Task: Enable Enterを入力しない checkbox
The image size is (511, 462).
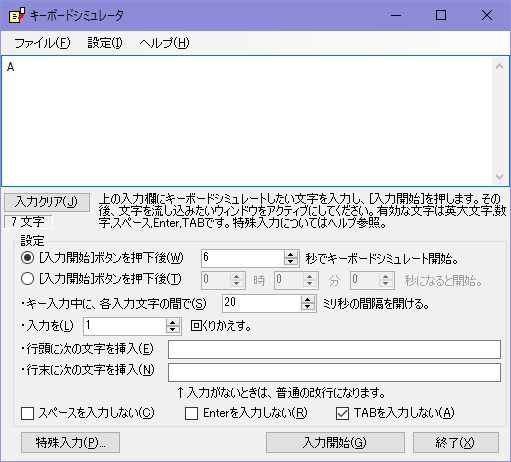Action: click(x=191, y=414)
